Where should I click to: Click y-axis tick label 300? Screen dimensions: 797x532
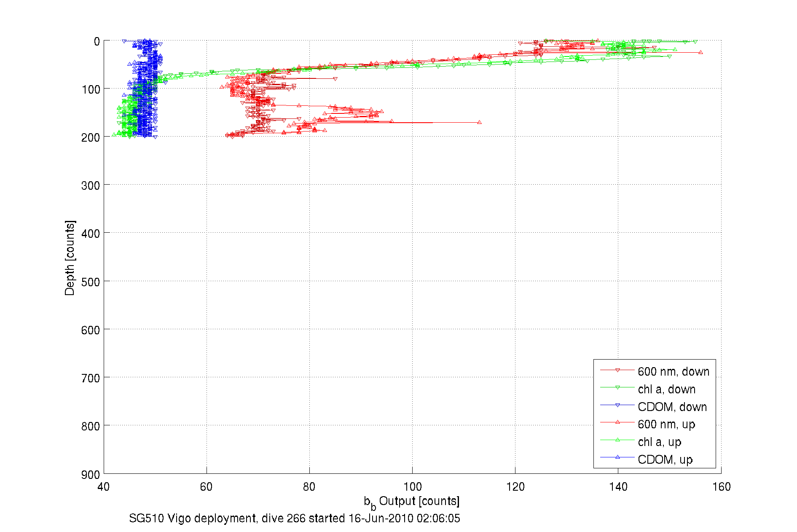tap(91, 185)
